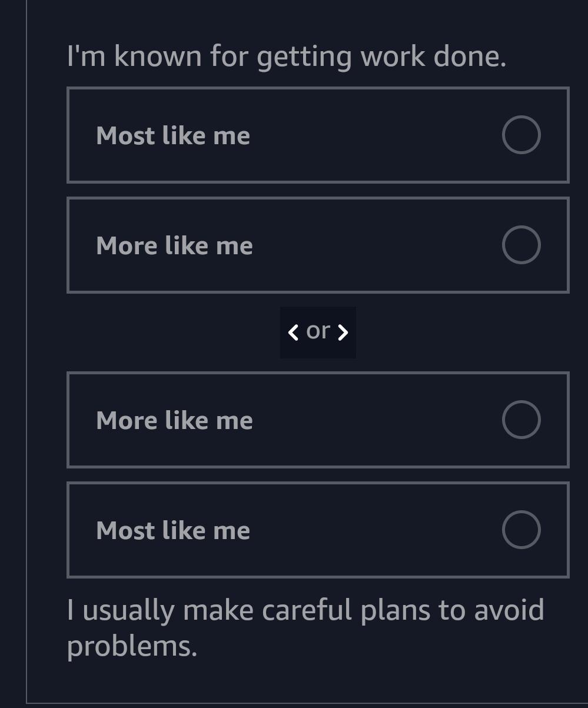Select the second "More like me" radio button
588x708 pixels.
(x=521, y=245)
